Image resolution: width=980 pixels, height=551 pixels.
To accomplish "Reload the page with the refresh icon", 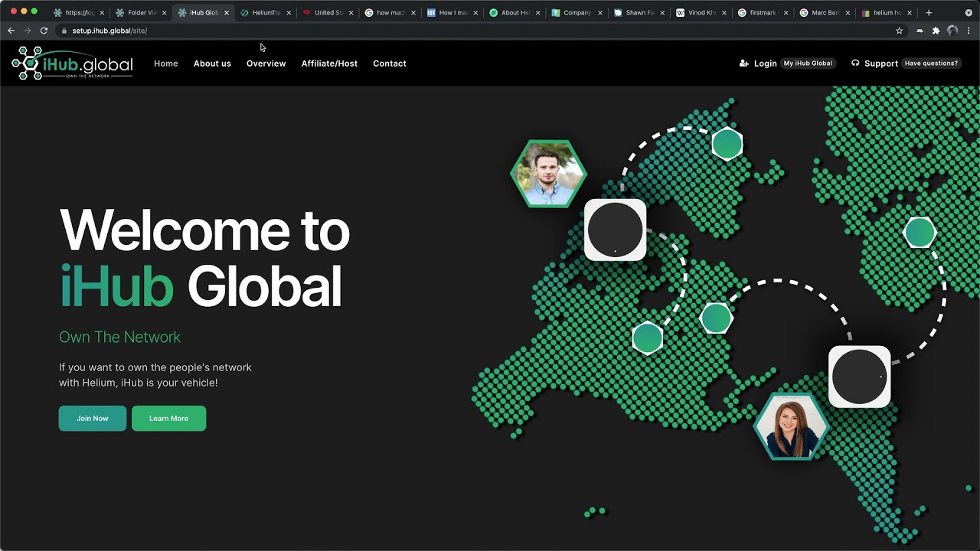I will click(44, 31).
